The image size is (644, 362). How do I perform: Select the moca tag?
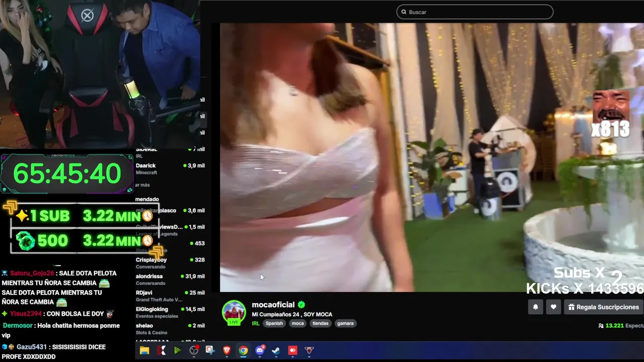pos(298,323)
